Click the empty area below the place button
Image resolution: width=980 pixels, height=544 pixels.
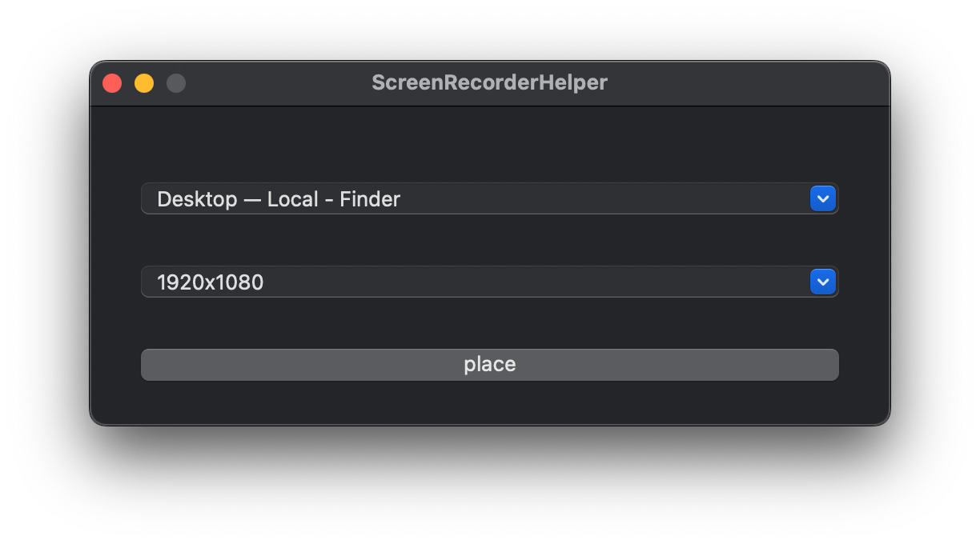[x=490, y=402]
